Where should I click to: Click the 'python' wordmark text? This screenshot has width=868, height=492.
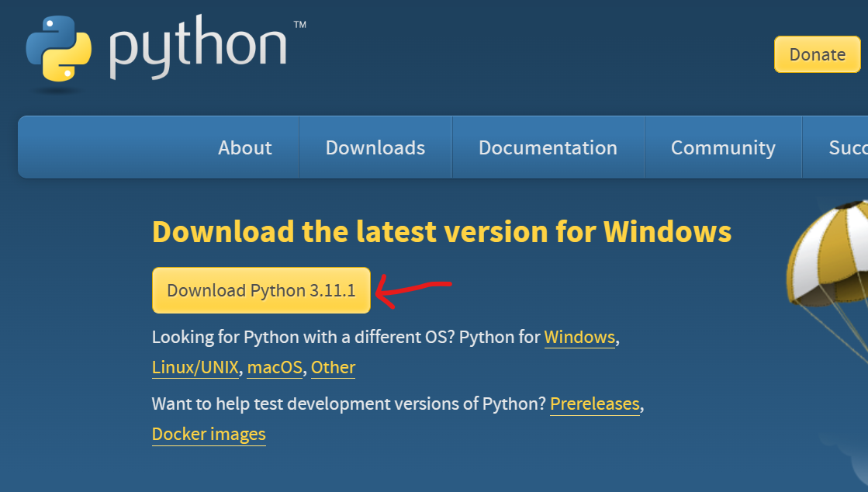198,47
